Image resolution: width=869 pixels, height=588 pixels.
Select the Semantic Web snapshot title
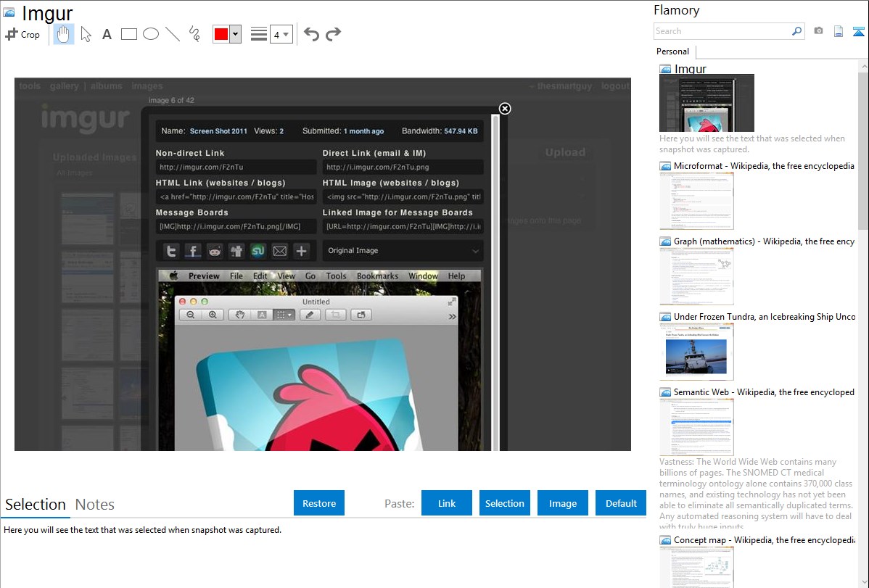[x=764, y=392]
